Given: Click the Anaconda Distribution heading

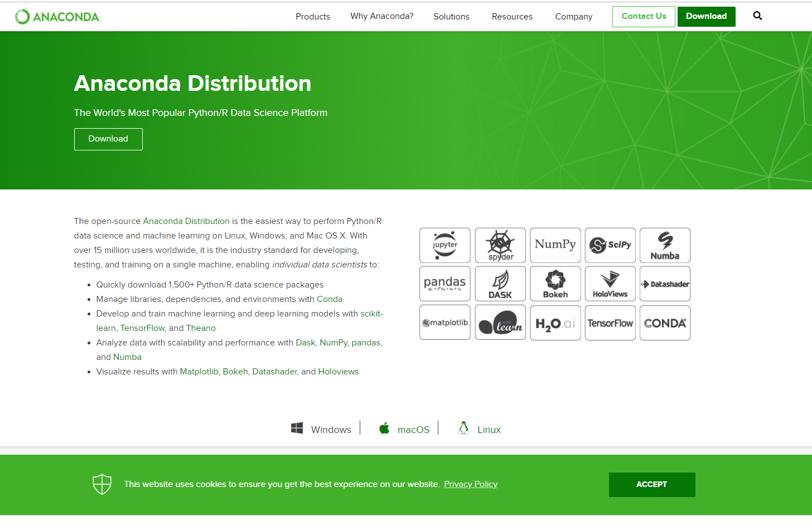Looking at the screenshot, I should [192, 84].
